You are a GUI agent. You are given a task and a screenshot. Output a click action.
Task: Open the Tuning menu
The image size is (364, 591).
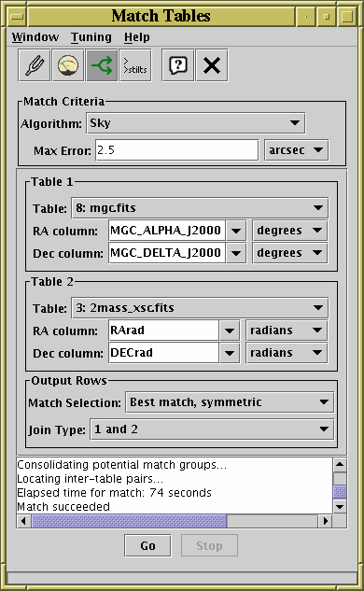click(x=91, y=37)
